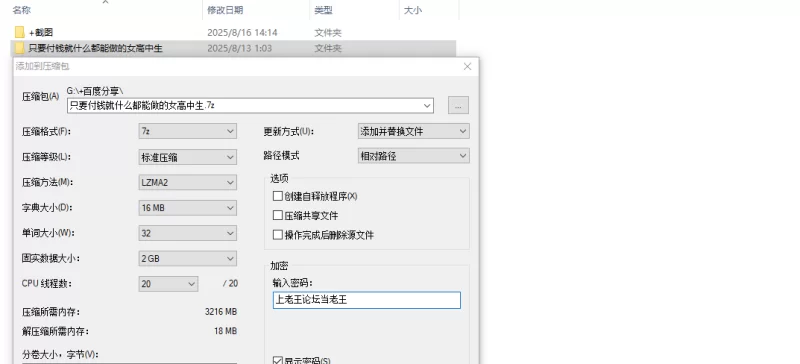
Task: Uncheck the 显示密码 checkbox
Action: [278, 361]
